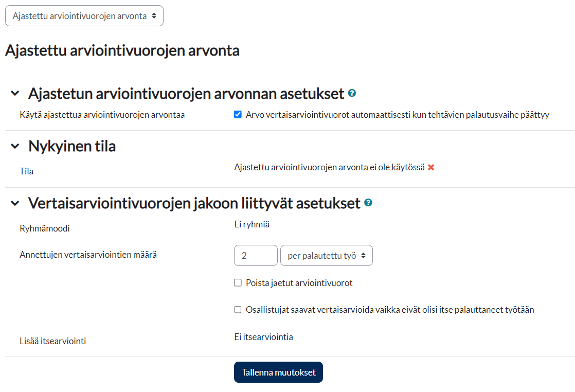Viewport: 575px width, 392px height.
Task: Click the 'Arvo vertaisarviointivuorot automaattisesti' label text
Action: coord(397,115)
